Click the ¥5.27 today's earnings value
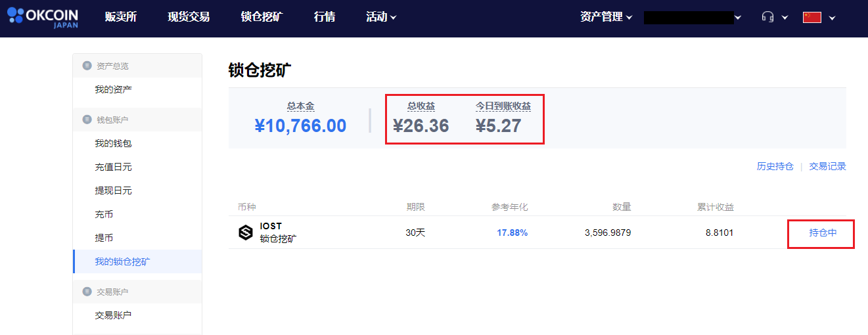The image size is (868, 335). point(498,125)
